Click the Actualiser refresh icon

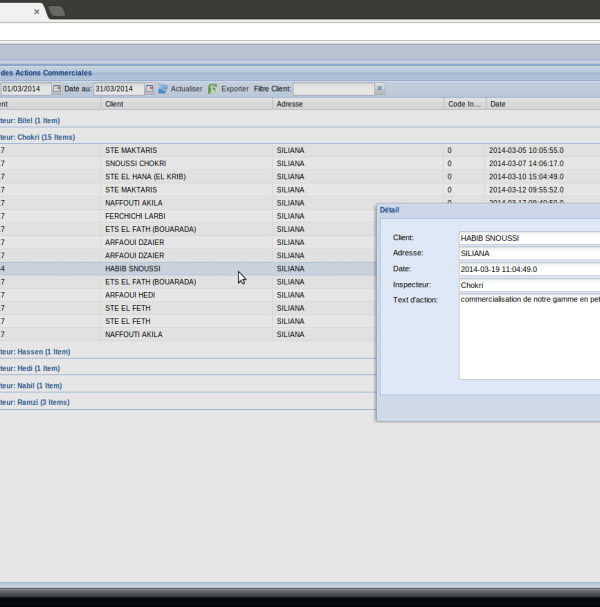pyautogui.click(x=163, y=89)
